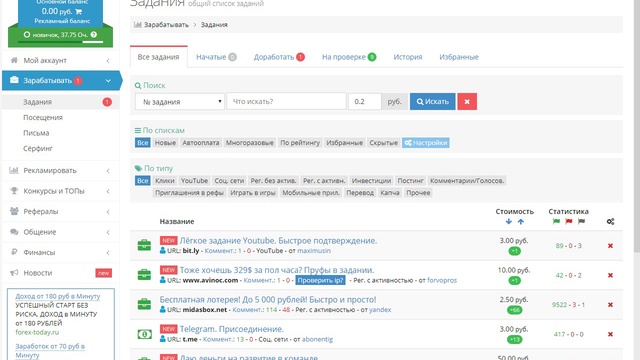The image size is (640, 360).
Task: Filter by type Соц. сети
Action: pyautogui.click(x=229, y=181)
